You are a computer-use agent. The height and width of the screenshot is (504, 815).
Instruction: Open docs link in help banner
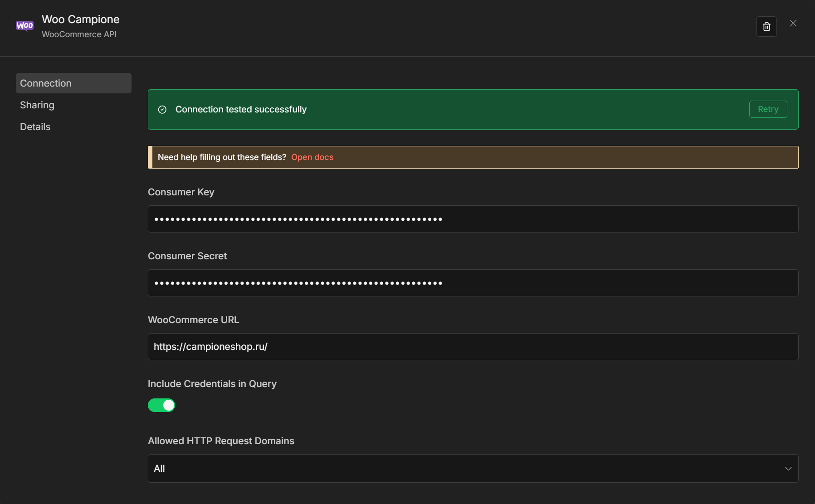312,157
